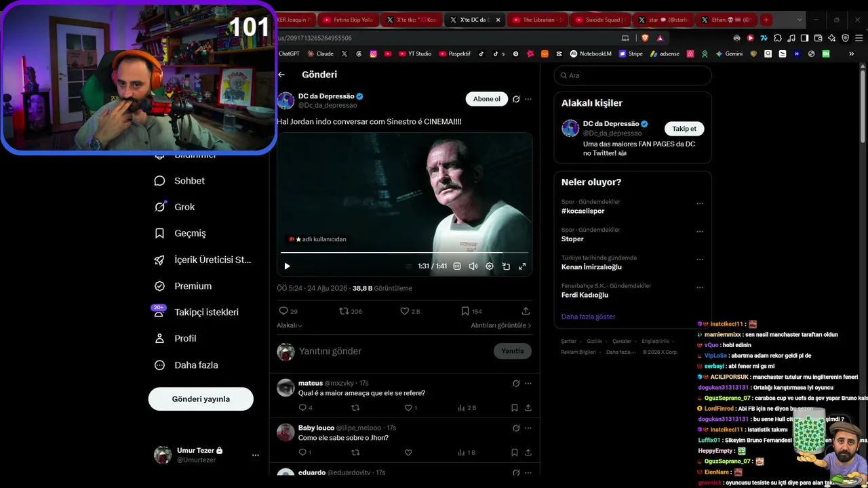The height and width of the screenshot is (488, 868).
Task: Open Sohbet in the sidebar
Action: tap(180, 181)
